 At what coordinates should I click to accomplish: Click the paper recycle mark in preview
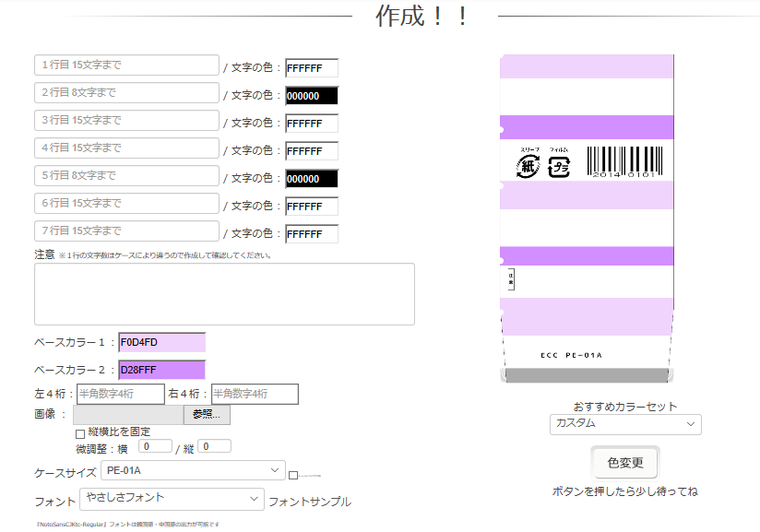tap(528, 165)
